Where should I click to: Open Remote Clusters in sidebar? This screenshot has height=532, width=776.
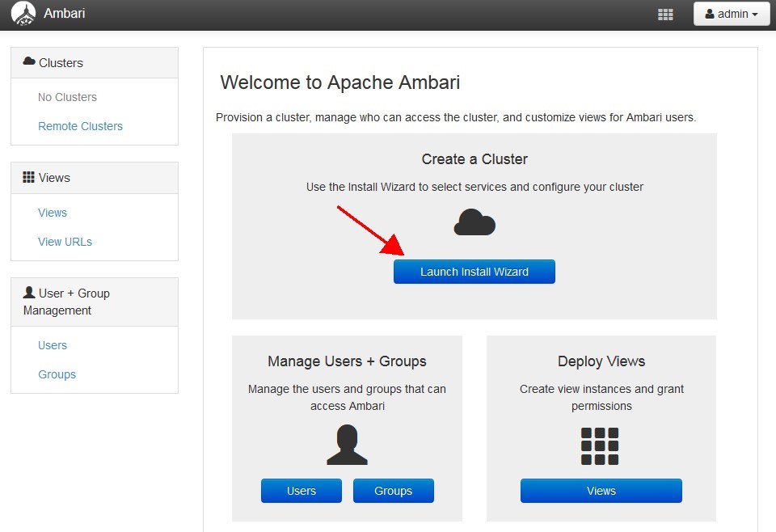(80, 126)
